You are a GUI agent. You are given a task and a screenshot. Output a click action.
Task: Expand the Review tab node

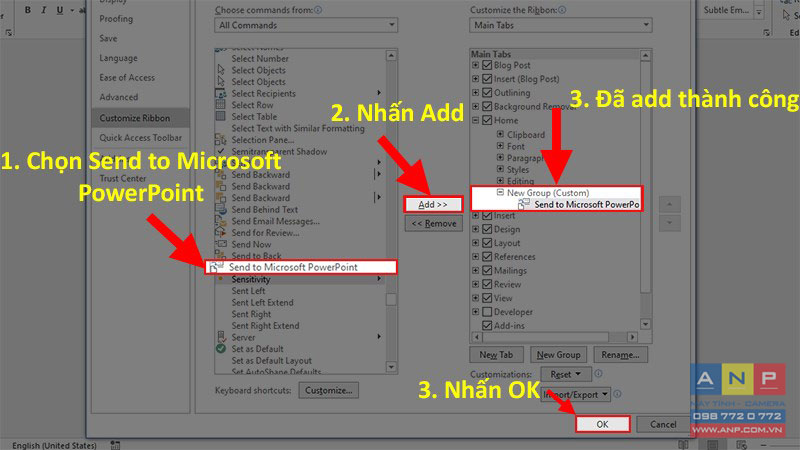(476, 284)
